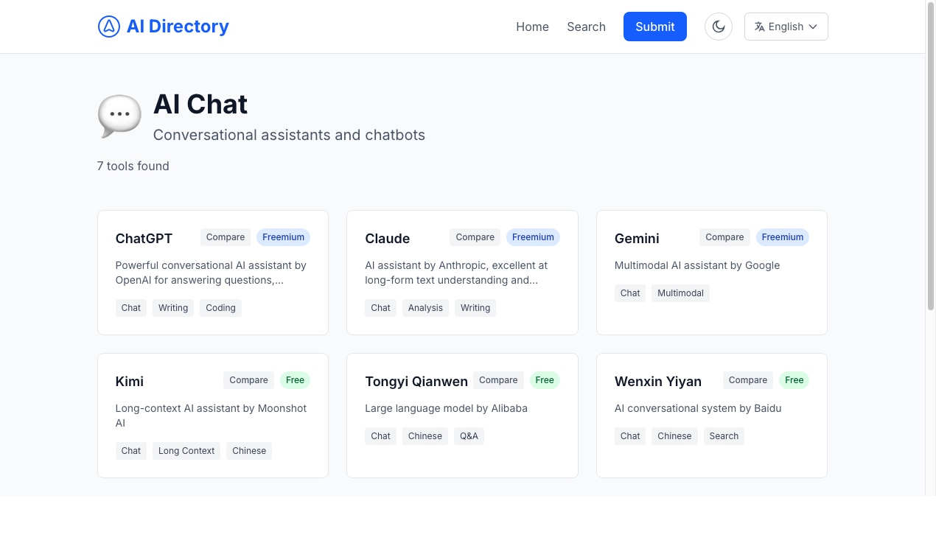Open the English language dropdown

coord(786,27)
